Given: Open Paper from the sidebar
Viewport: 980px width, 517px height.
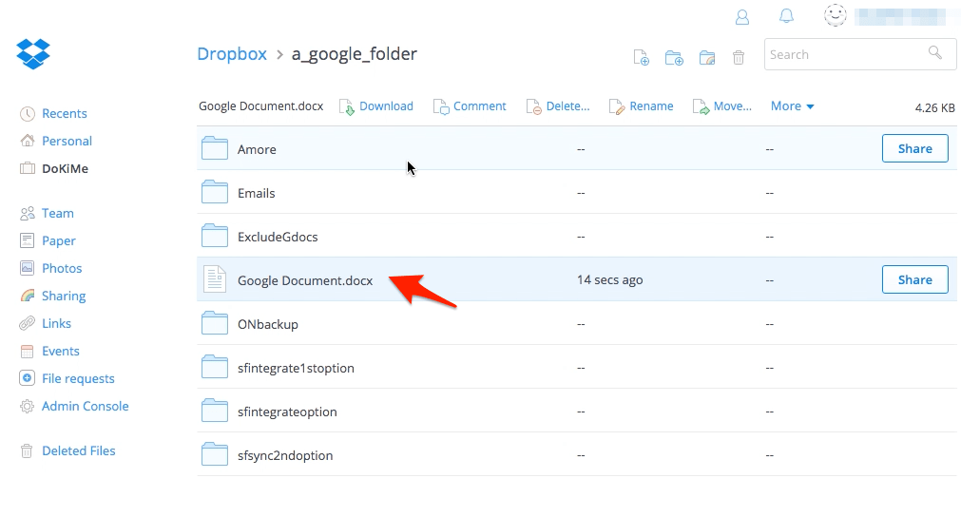Looking at the screenshot, I should coord(59,241).
